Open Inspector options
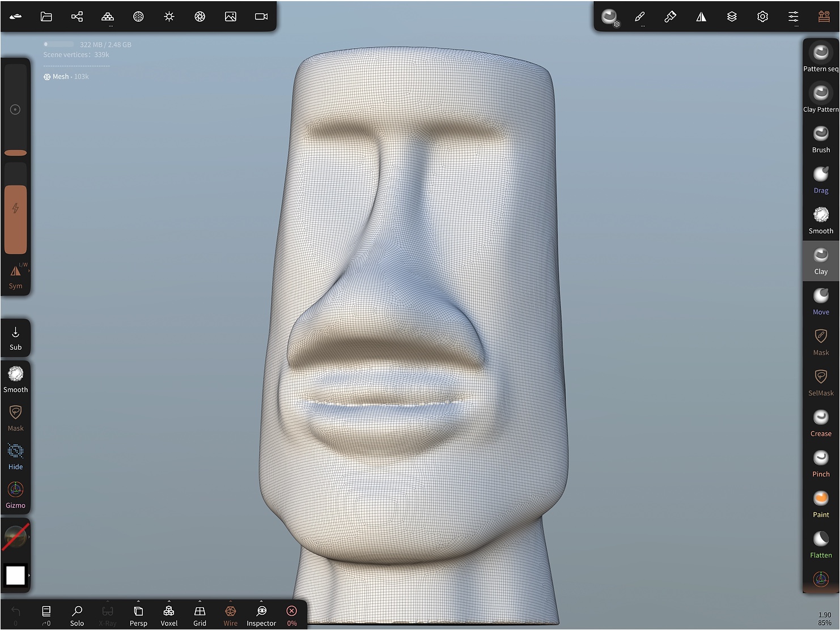The image size is (840, 630). (261, 616)
